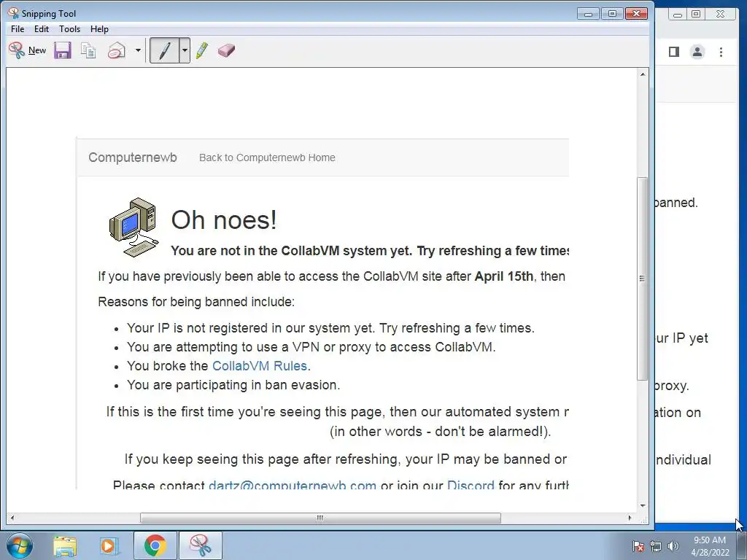The image size is (747, 560).
Task: Click the Chrome profile avatar icon
Action: pyautogui.click(x=697, y=52)
